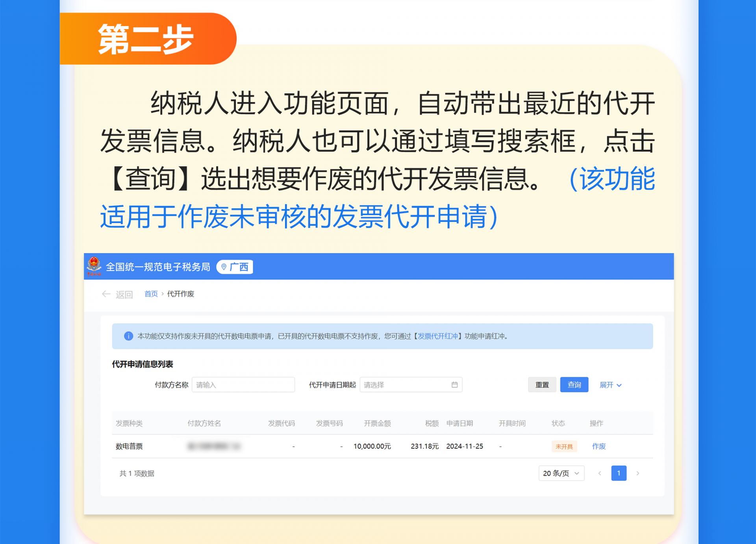Open the calendar icon in 代开申请日期起 field
756x544 pixels.
tap(455, 385)
